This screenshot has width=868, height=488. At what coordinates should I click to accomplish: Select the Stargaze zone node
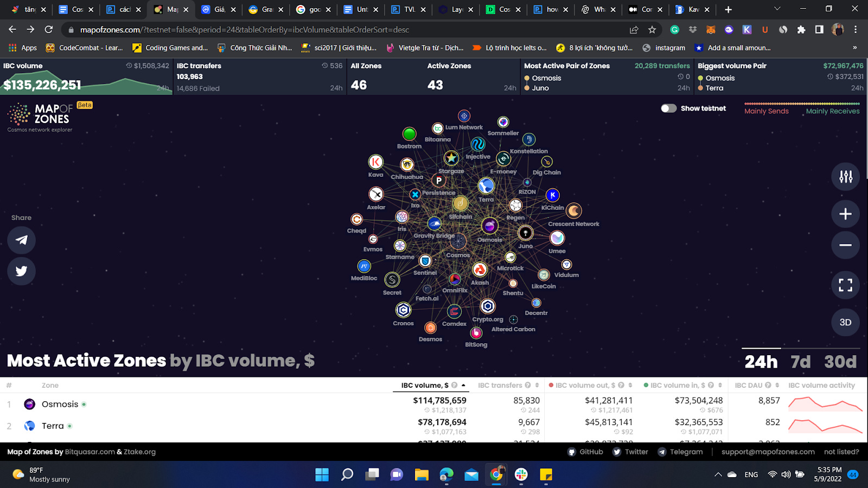pos(451,158)
